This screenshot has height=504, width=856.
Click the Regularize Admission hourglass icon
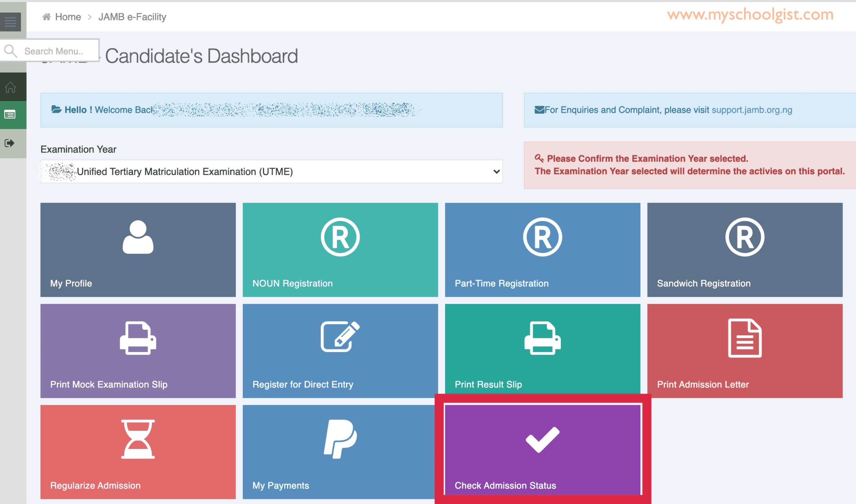pyautogui.click(x=138, y=439)
